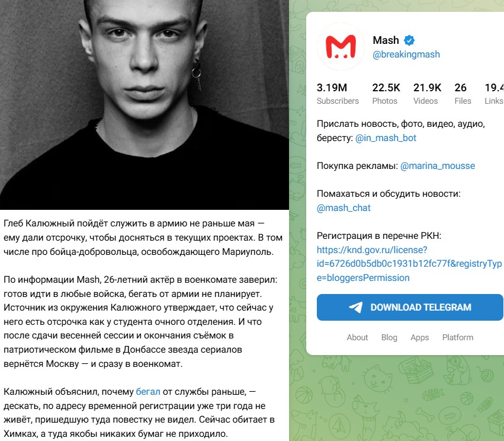The height and width of the screenshot is (441, 504).
Task: Go to the Blog footer link
Action: click(x=389, y=337)
